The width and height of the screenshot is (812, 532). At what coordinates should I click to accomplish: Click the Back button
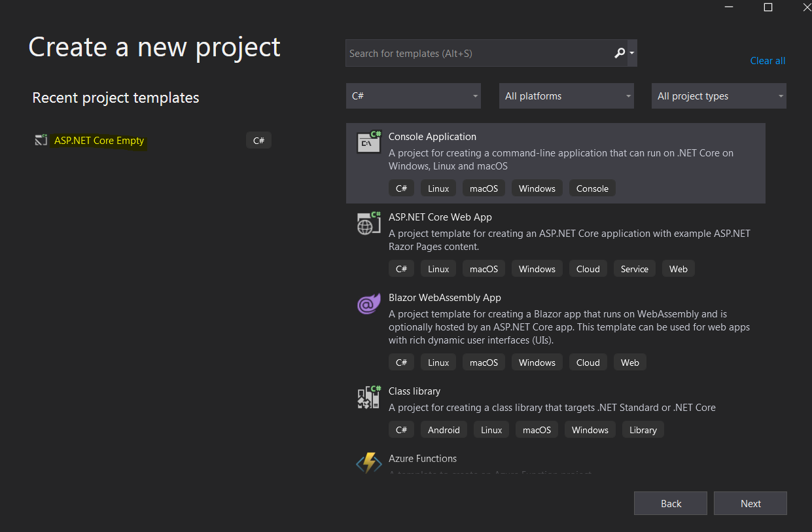click(x=671, y=503)
